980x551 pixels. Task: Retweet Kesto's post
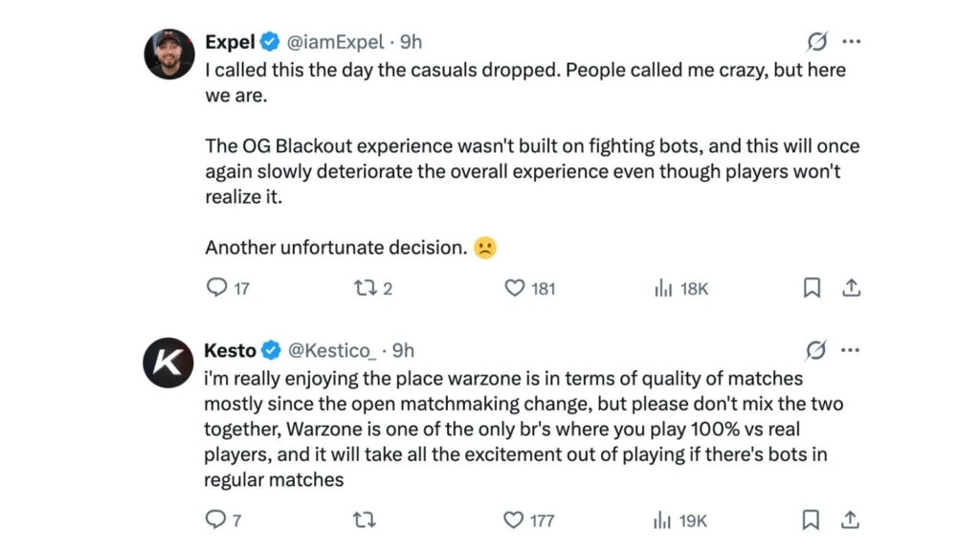pyautogui.click(x=364, y=520)
